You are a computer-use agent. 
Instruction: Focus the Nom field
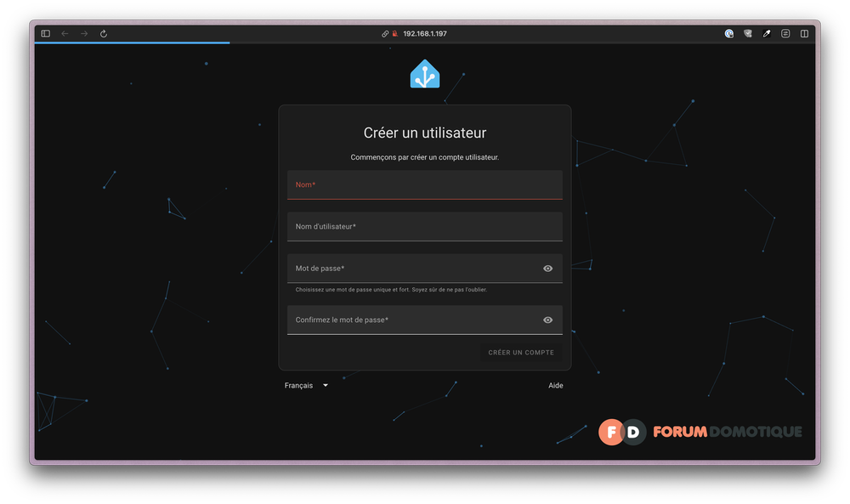pyautogui.click(x=425, y=184)
